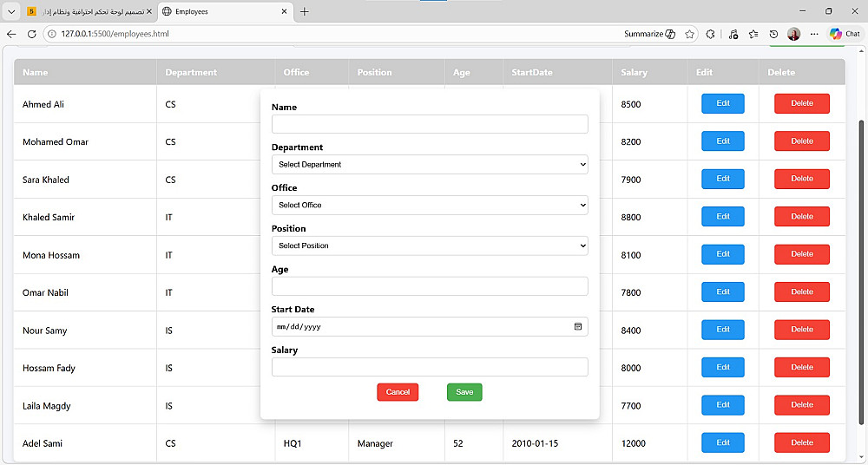Add this page to favorites with the star icon

(689, 34)
